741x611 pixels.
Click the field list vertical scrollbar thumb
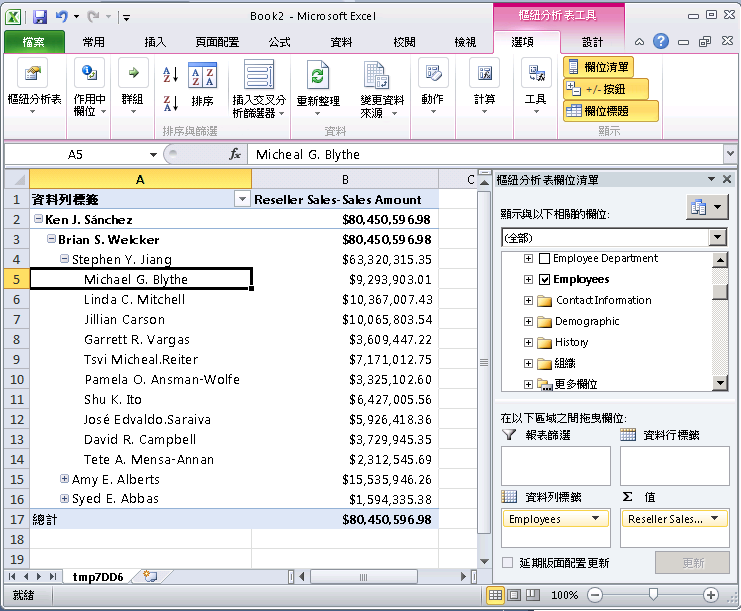(x=719, y=291)
